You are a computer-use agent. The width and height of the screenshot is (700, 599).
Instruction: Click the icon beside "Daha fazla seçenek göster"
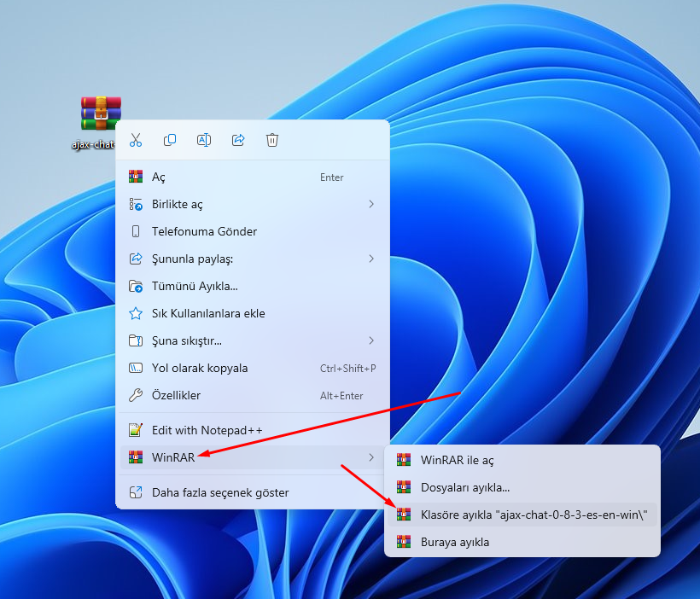point(136,492)
